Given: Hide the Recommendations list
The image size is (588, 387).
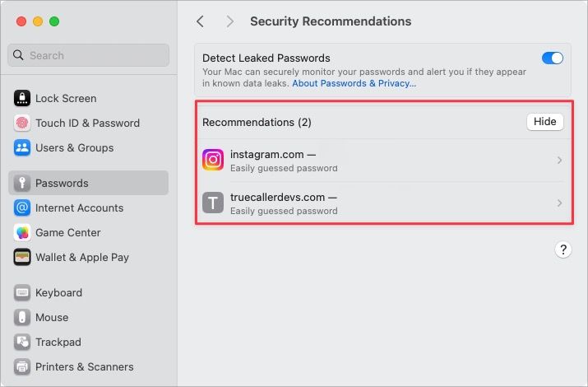Looking at the screenshot, I should click(544, 122).
